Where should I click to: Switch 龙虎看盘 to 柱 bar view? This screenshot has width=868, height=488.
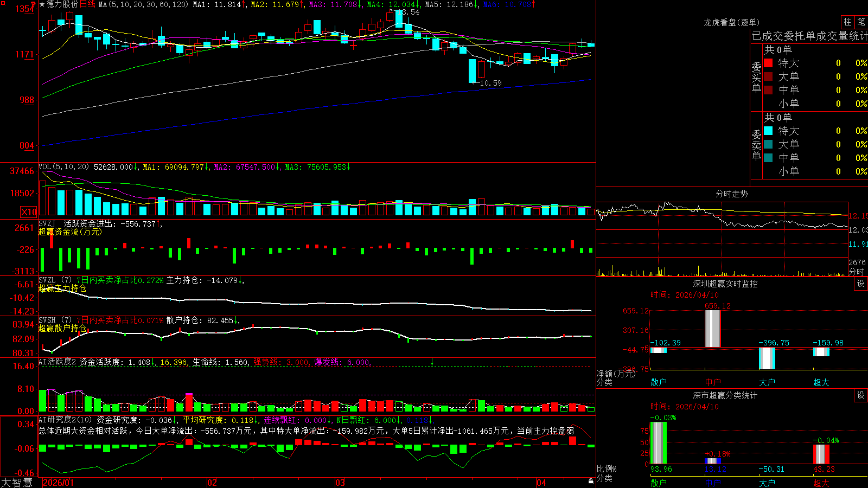[847, 22]
